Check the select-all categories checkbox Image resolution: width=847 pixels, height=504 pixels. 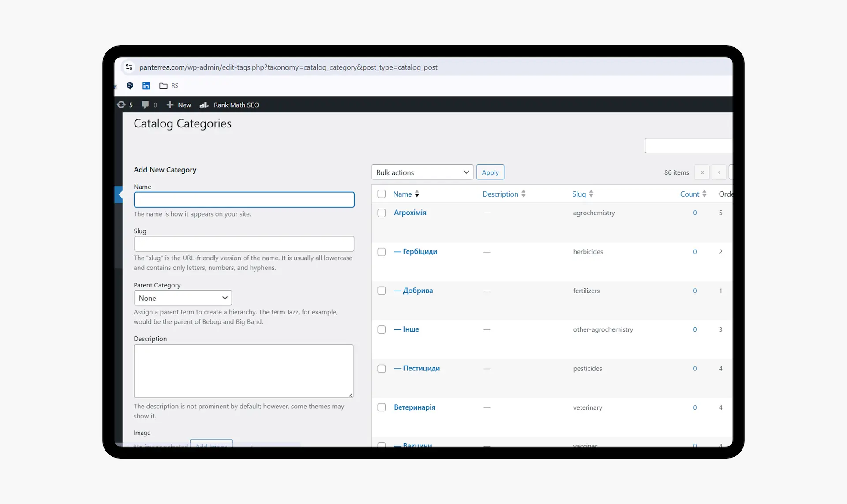[382, 194]
